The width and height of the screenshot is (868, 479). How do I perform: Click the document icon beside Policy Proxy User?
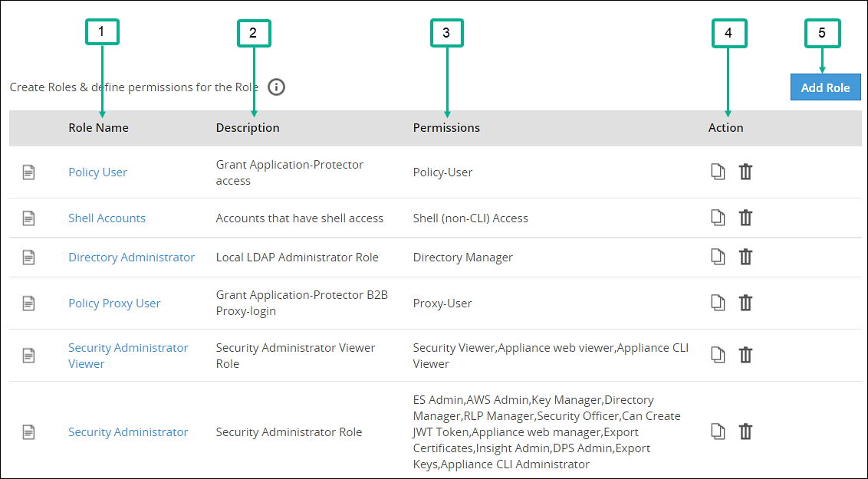(x=28, y=303)
